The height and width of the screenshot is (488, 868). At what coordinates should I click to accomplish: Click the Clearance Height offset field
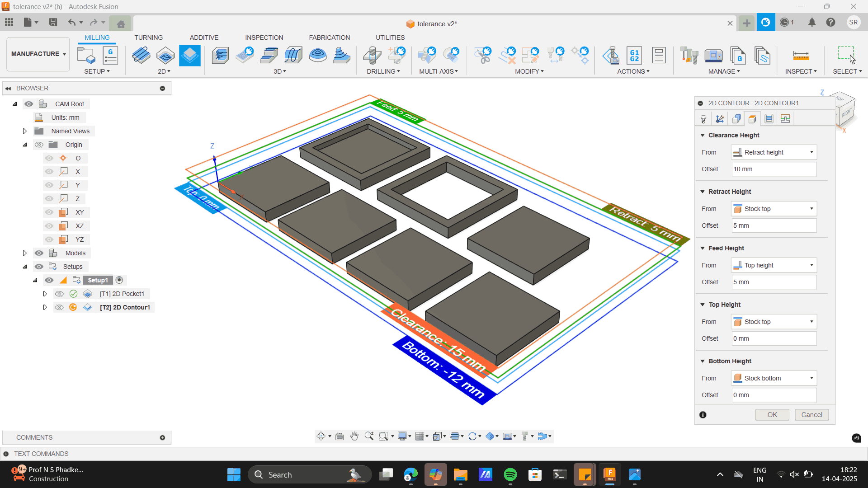pos(774,169)
